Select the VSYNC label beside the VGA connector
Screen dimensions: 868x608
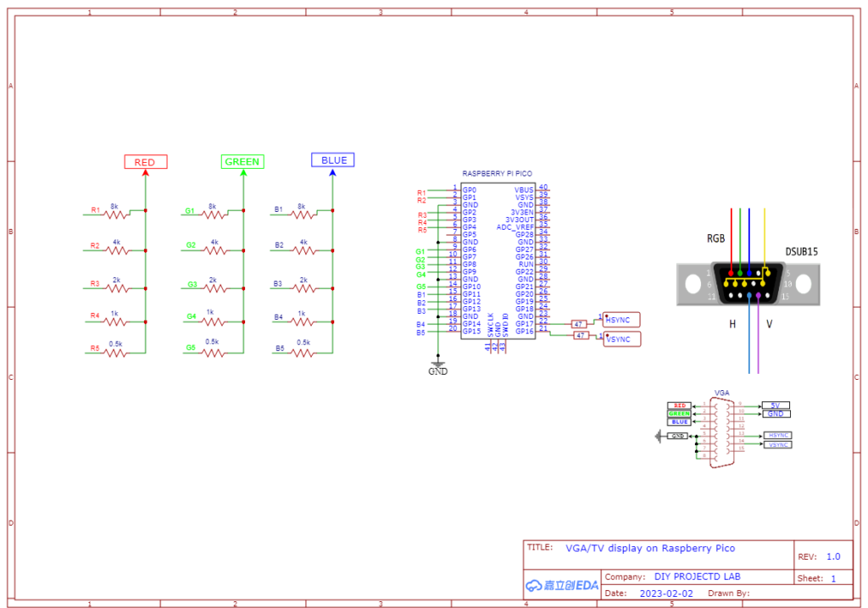[x=776, y=443]
